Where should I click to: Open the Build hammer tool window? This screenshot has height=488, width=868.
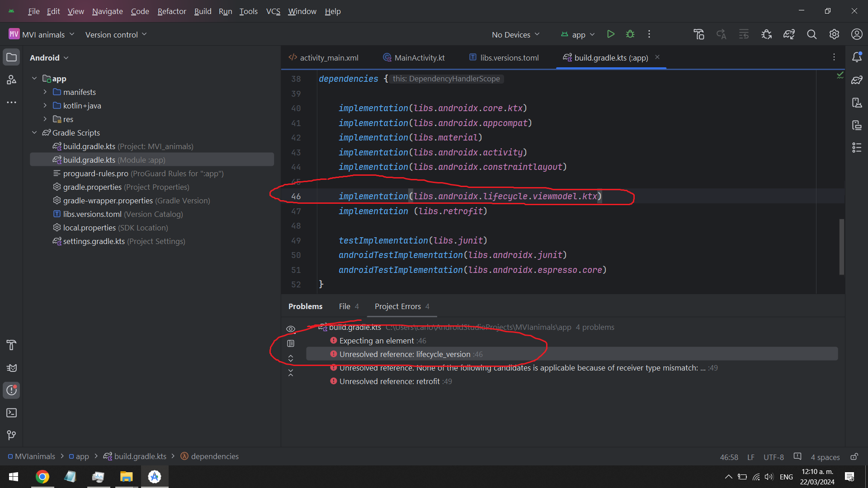[x=11, y=345]
